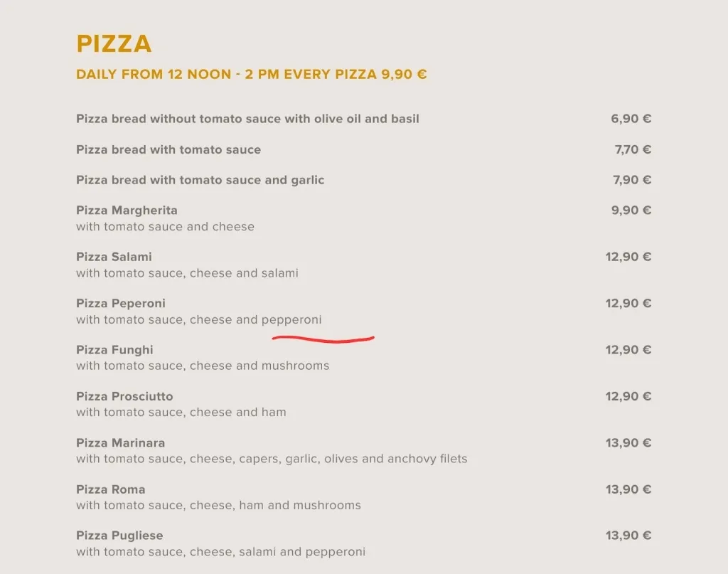This screenshot has height=574, width=728.
Task: Click the PIZZA section heading
Action: [114, 44]
